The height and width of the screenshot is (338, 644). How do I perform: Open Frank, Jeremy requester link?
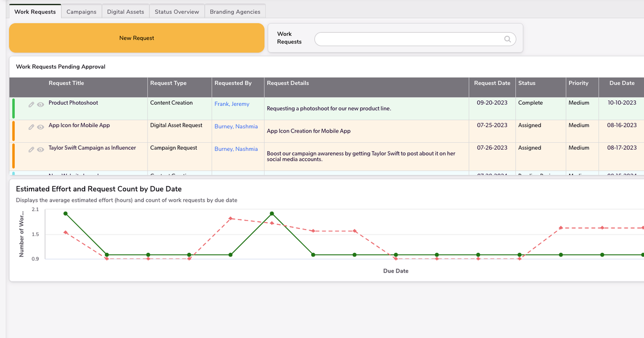point(232,104)
